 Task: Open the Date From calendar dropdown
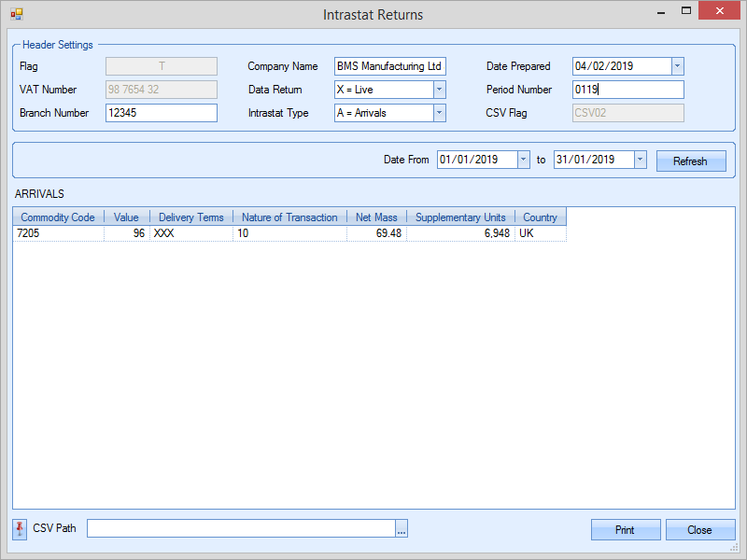(x=523, y=160)
